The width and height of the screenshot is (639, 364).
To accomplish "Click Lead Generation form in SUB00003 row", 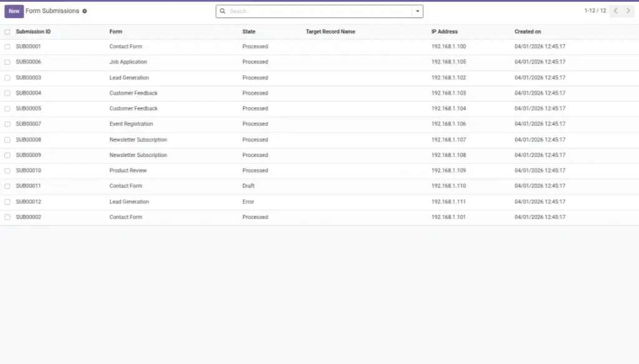I will [x=129, y=78].
